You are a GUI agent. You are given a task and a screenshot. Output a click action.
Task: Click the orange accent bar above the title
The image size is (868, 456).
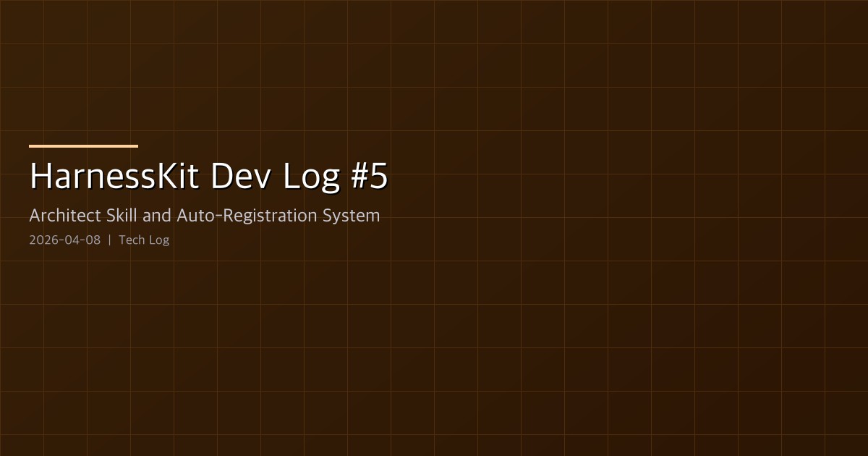83,146
